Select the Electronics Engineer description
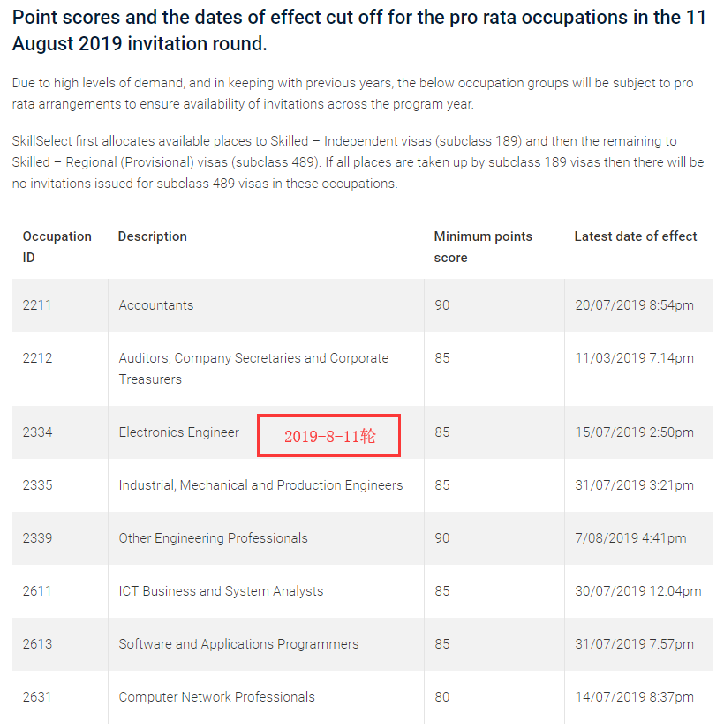Screen dimensions: 724x728 pos(179,432)
